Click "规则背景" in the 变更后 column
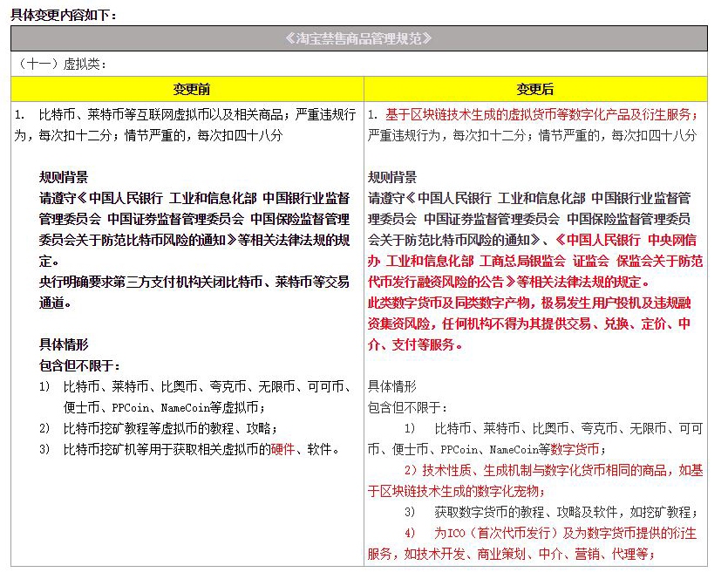The height and width of the screenshot is (579, 728). [x=392, y=177]
